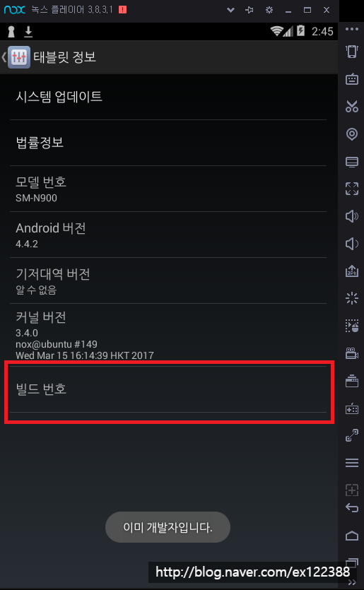The image size is (364, 590).
Task: Open 시스템 업데이트 menu item
Action: coord(168,97)
